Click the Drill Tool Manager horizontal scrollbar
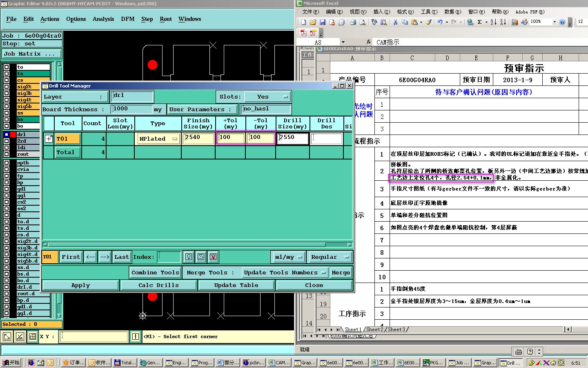 (x=198, y=245)
